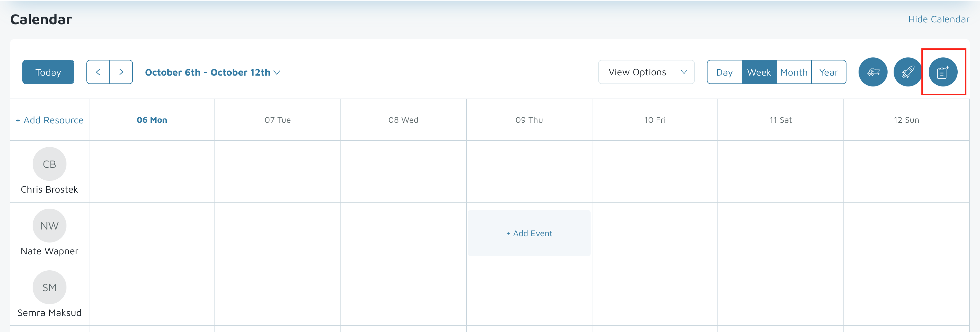Click the Hide Calendar link

[x=938, y=19]
